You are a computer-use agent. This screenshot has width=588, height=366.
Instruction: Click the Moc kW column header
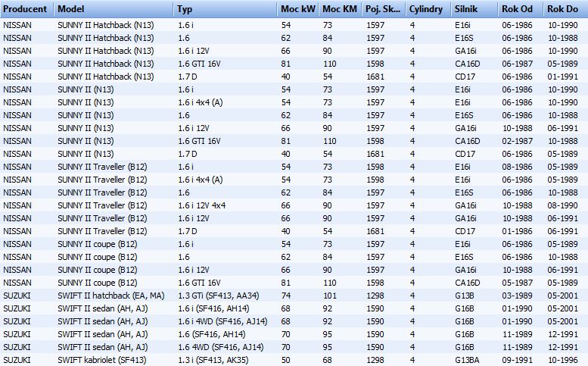(298, 9)
